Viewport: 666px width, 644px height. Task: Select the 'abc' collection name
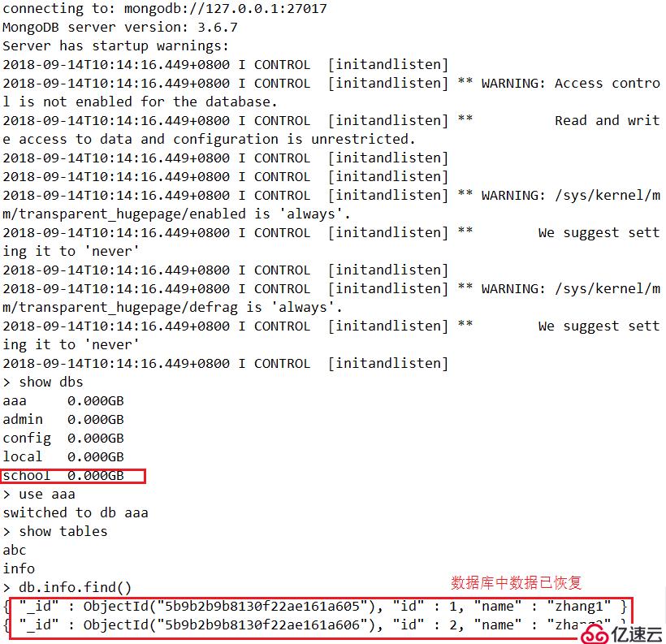(x=15, y=550)
